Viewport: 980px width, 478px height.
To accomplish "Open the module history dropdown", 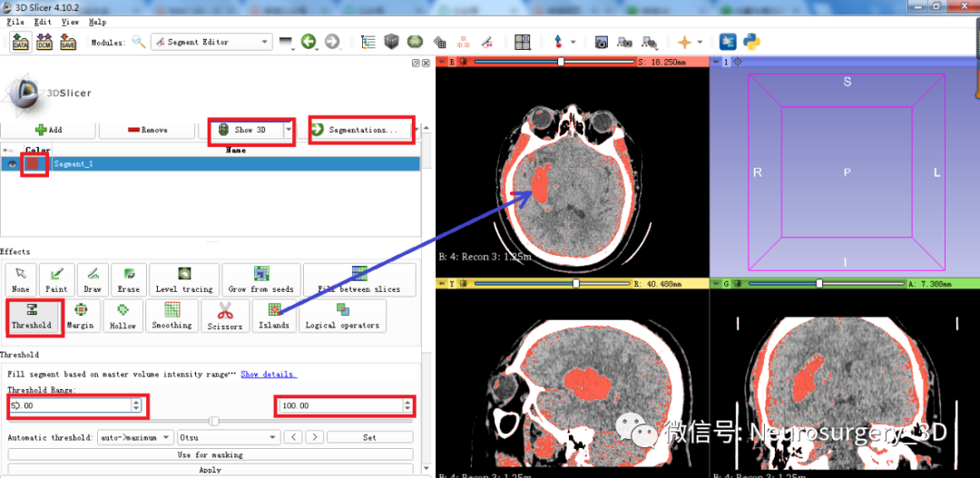I will coord(286,42).
